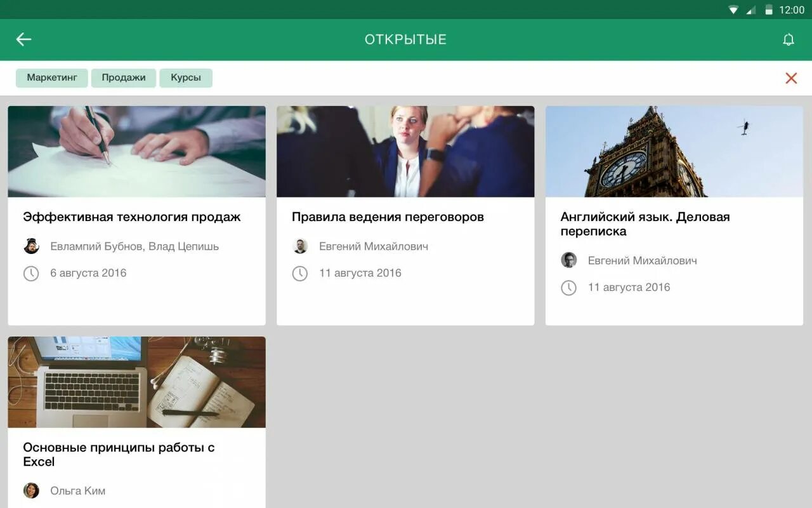812x508 pixels.
Task: Click author text Евлампий Бубнов, Влад Цепишь
Action: tap(134, 246)
